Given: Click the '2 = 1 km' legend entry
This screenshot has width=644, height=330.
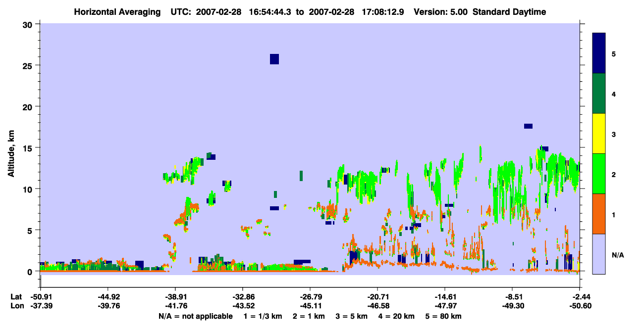Looking at the screenshot, I should [x=310, y=316].
